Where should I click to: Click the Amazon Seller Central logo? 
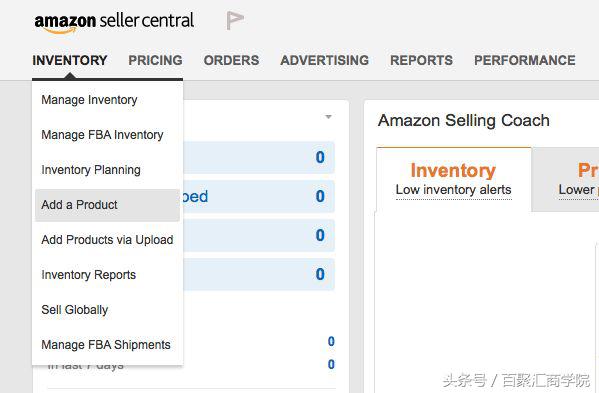tap(114, 23)
